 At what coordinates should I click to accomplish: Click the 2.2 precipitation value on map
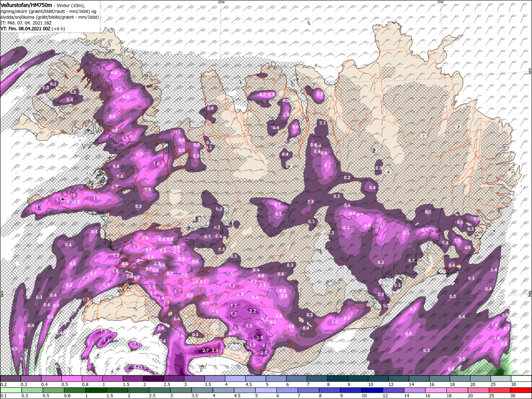pyautogui.click(x=253, y=311)
